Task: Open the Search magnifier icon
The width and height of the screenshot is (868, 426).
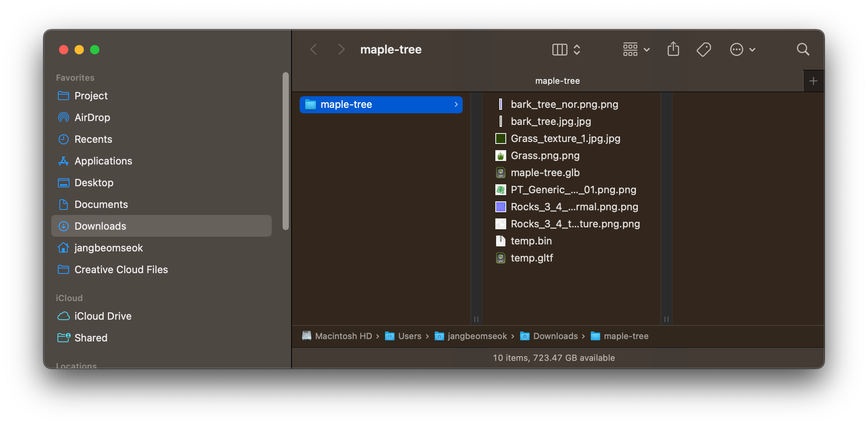Action: click(802, 49)
